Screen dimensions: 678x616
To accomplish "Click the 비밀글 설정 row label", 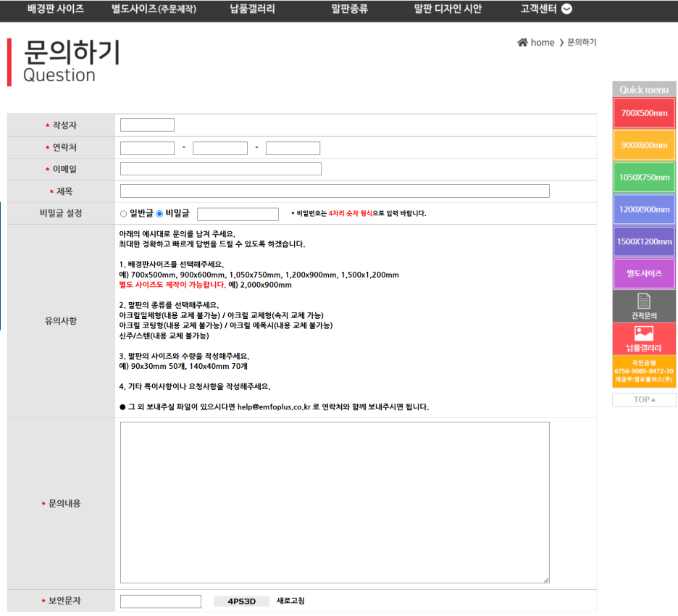I will [x=61, y=213].
